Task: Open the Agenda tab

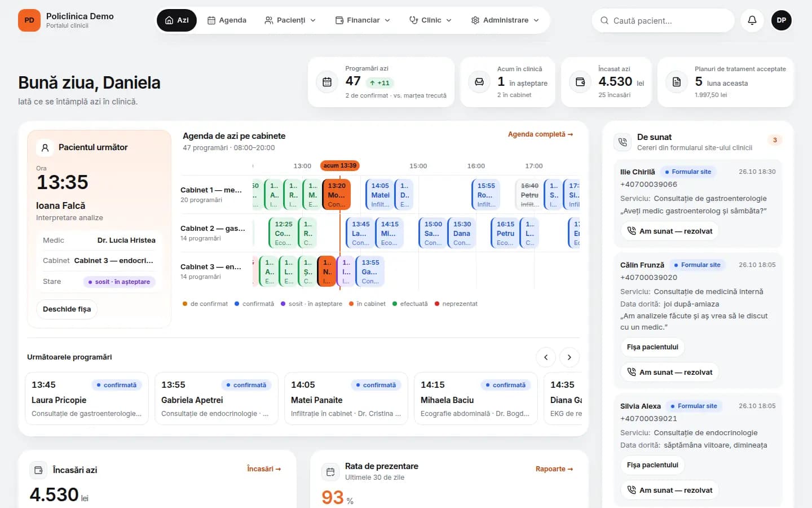Action: coord(227,20)
